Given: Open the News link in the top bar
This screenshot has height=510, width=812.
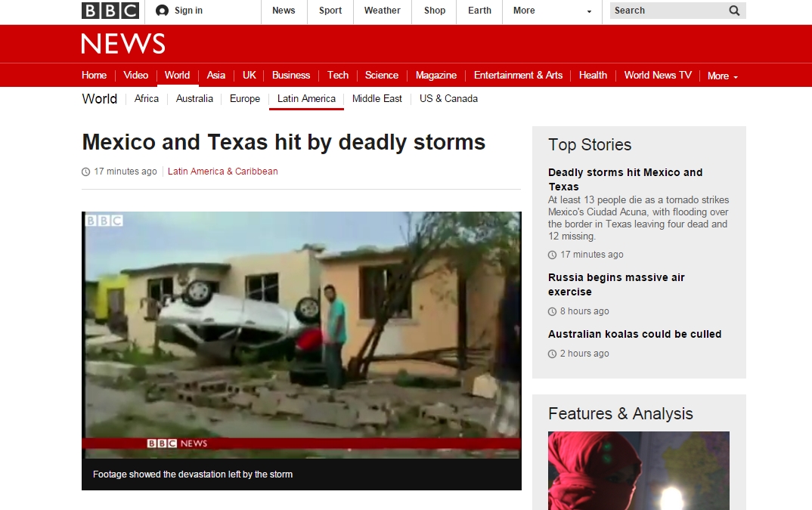Looking at the screenshot, I should point(284,11).
